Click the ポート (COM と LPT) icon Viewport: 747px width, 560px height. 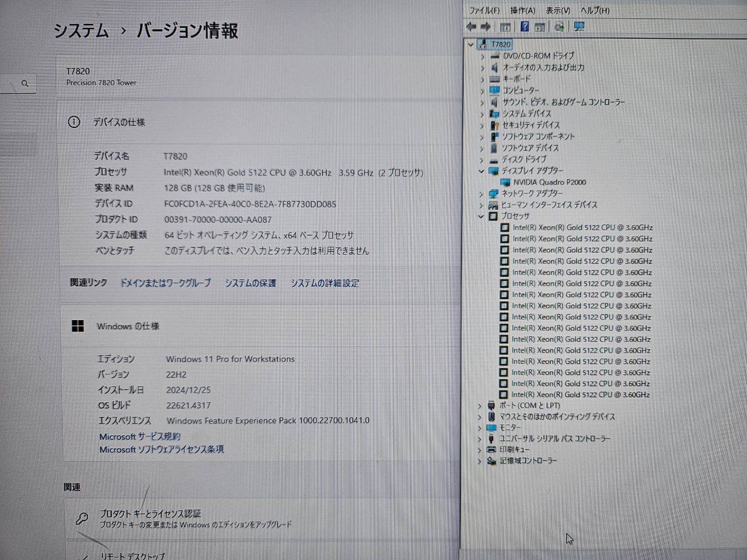pyautogui.click(x=491, y=406)
